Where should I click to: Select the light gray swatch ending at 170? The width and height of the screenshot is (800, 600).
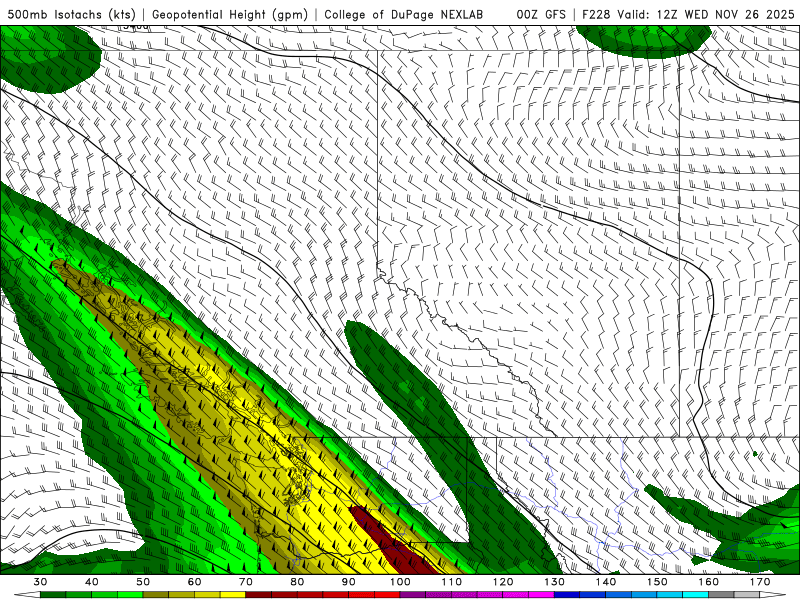click(747, 595)
